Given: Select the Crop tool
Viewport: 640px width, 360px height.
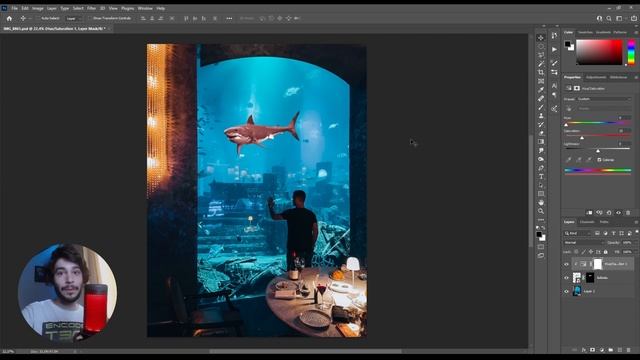Looking at the screenshot, I should [x=541, y=72].
